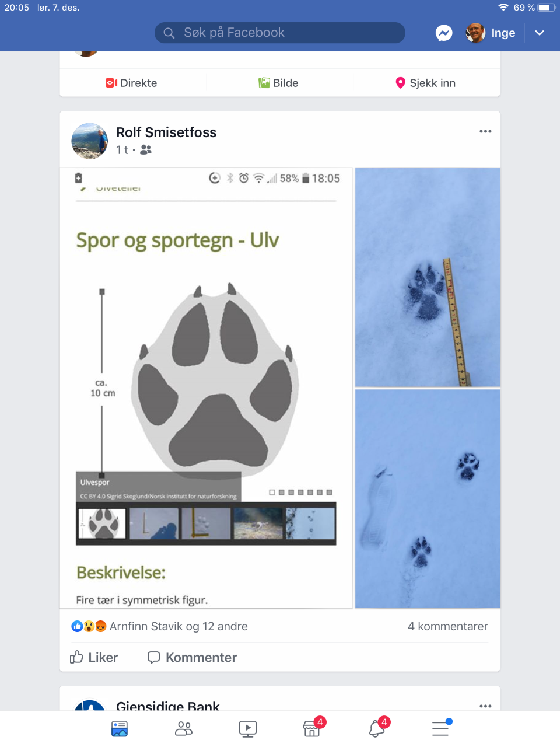Open the Watch video tab icon
Screen dimensions: 560x747
[x=248, y=728]
